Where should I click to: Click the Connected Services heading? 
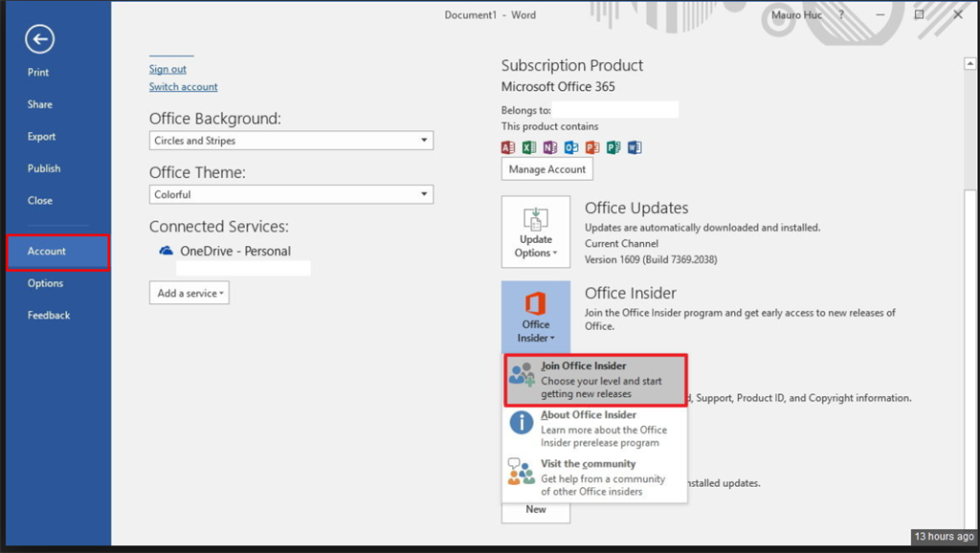click(x=219, y=226)
